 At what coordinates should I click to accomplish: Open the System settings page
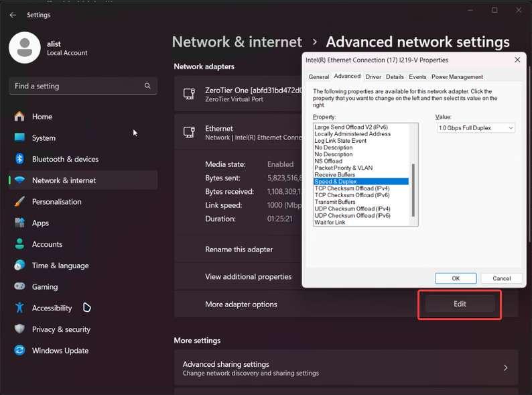[83, 138]
